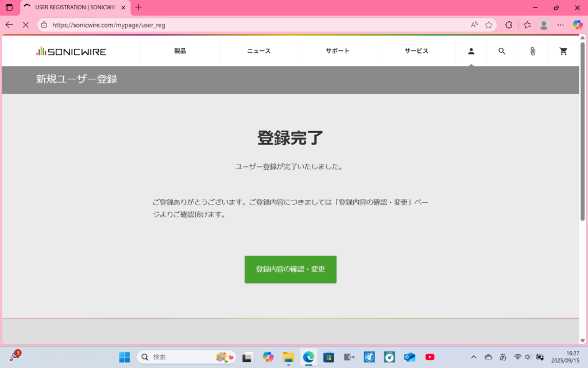588x368 pixels.
Task: Click the SONICWIRE logo
Action: [71, 51]
